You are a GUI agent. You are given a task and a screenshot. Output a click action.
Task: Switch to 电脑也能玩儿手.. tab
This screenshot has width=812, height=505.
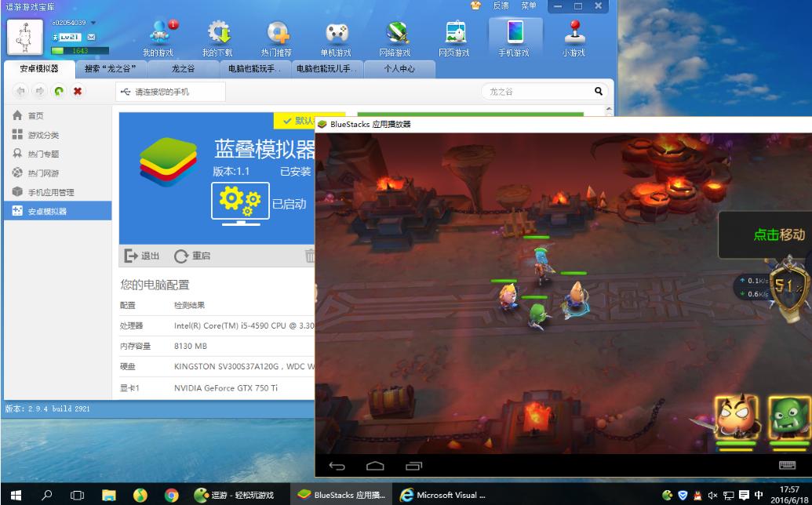click(327, 68)
